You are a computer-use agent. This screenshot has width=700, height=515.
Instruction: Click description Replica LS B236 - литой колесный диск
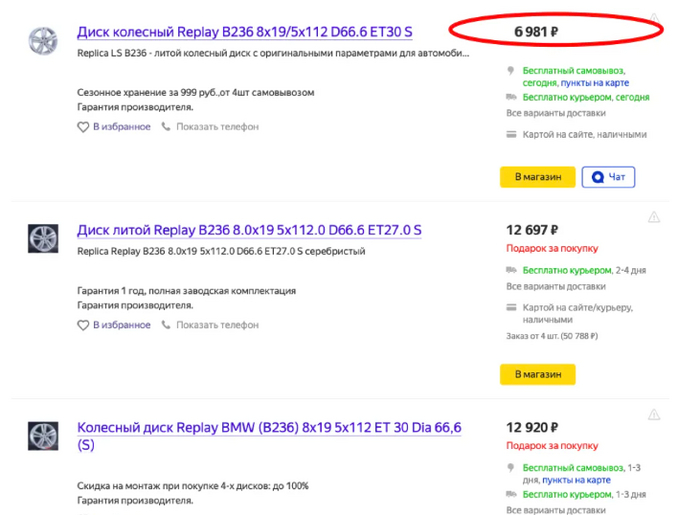pos(273,53)
